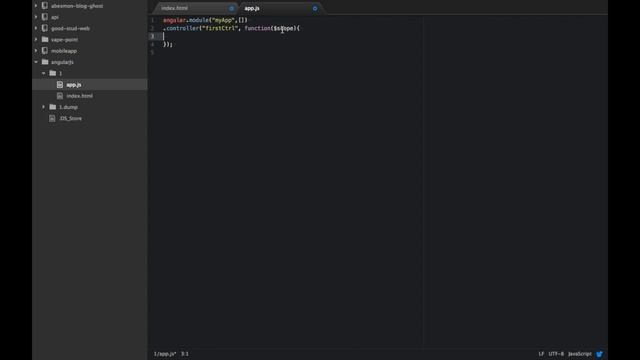640x360 pixels.
Task: Click the vape-point folder icon
Action: [45, 39]
